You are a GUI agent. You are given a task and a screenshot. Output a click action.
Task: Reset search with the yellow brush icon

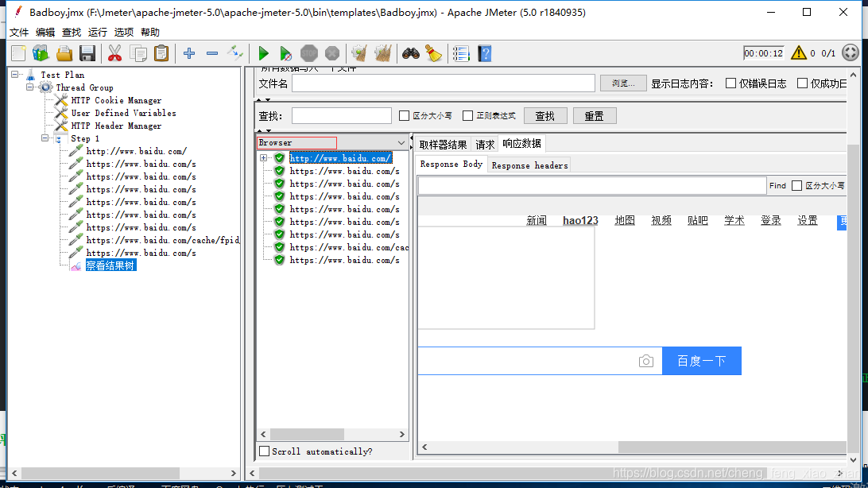[433, 54]
